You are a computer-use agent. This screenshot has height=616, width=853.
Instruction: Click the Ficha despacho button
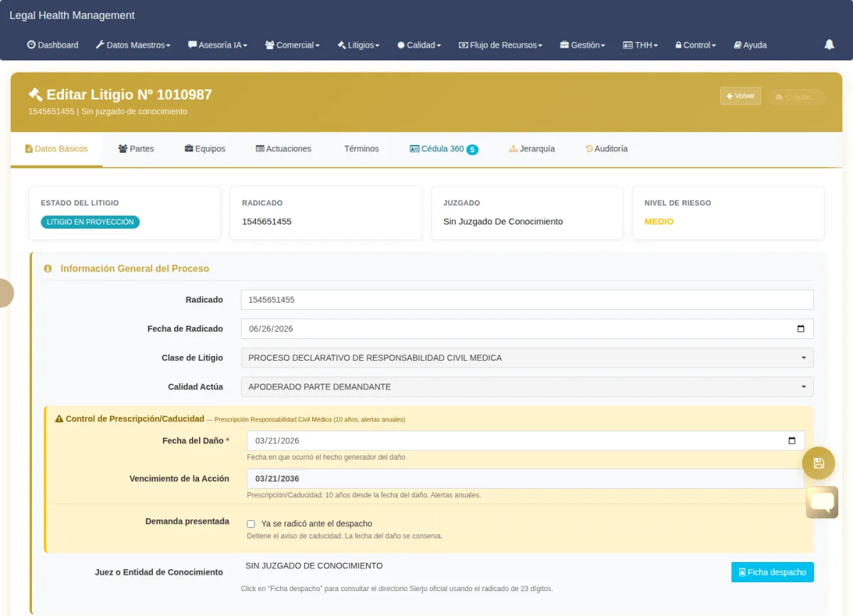pos(773,572)
